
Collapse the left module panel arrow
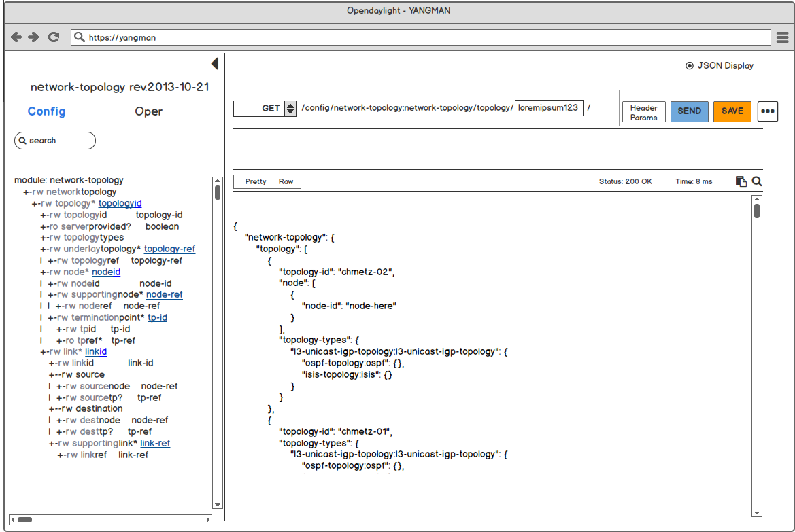(x=215, y=63)
